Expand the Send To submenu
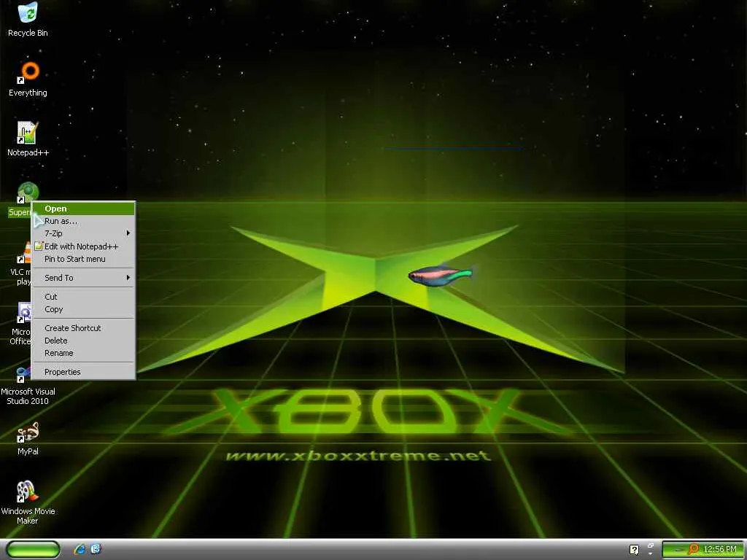 coord(84,278)
